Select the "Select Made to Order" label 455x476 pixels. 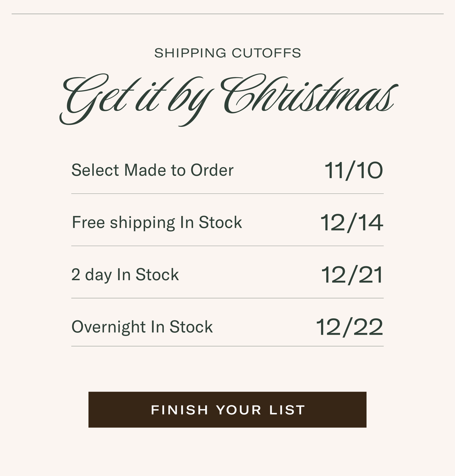pyautogui.click(x=152, y=170)
